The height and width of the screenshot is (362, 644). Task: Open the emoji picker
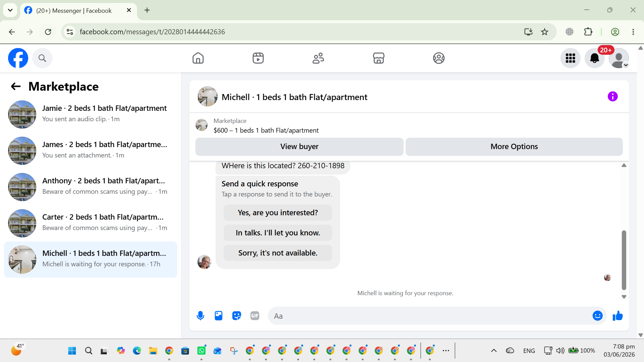[598, 316]
